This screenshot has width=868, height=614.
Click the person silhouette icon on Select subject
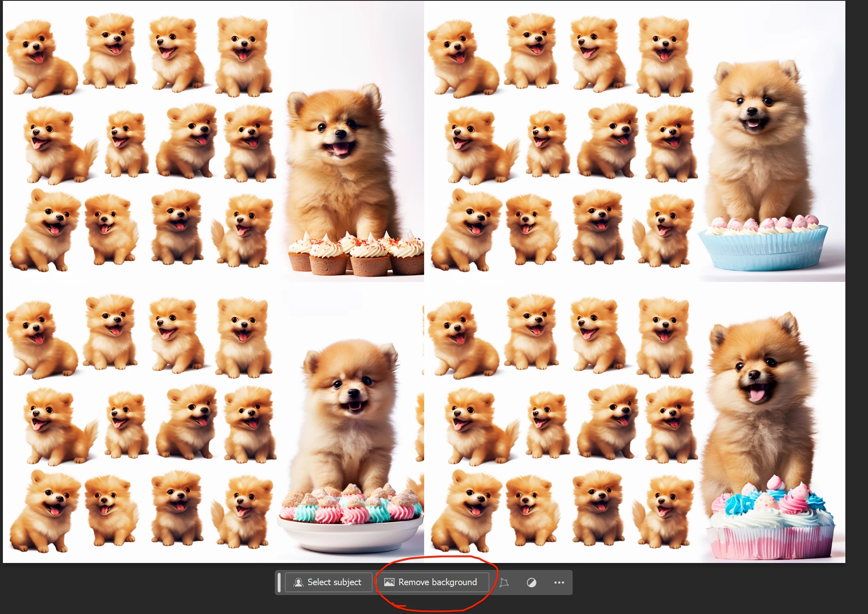pos(298,582)
